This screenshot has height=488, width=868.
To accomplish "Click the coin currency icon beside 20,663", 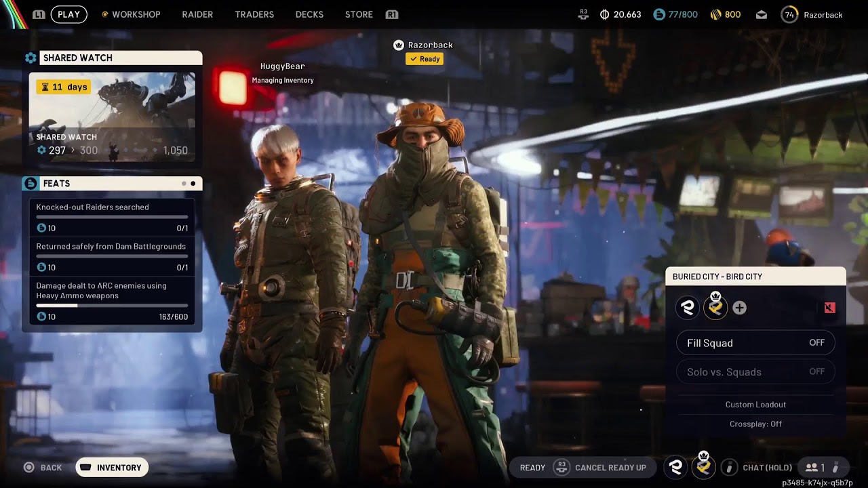I will tap(605, 14).
